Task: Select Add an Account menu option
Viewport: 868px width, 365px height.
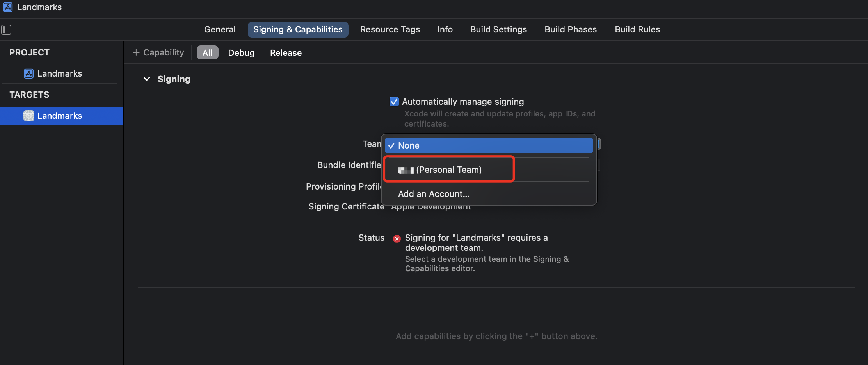Action: coord(434,194)
